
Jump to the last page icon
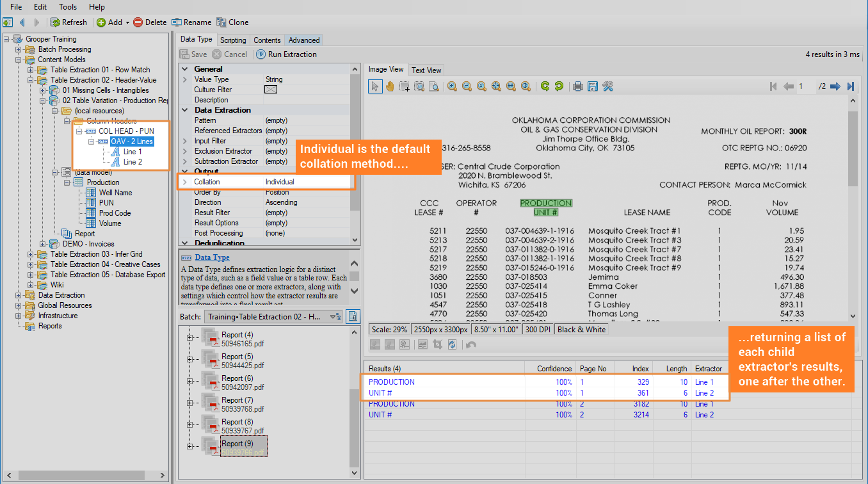pos(850,86)
